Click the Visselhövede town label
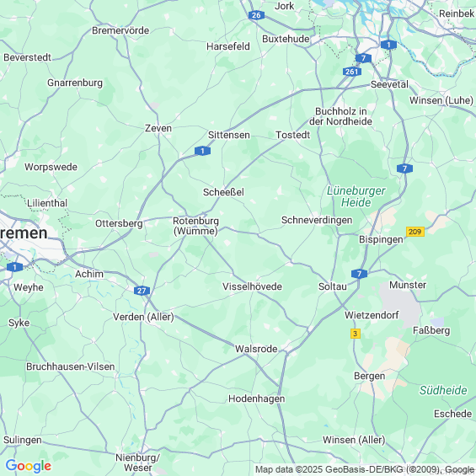The width and height of the screenshot is (476, 476). 252,286
